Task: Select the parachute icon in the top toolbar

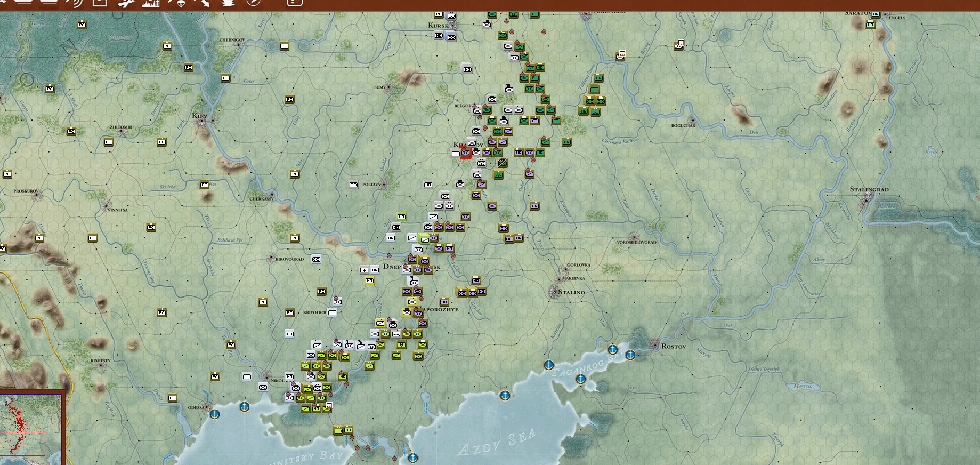Action: click(x=180, y=3)
